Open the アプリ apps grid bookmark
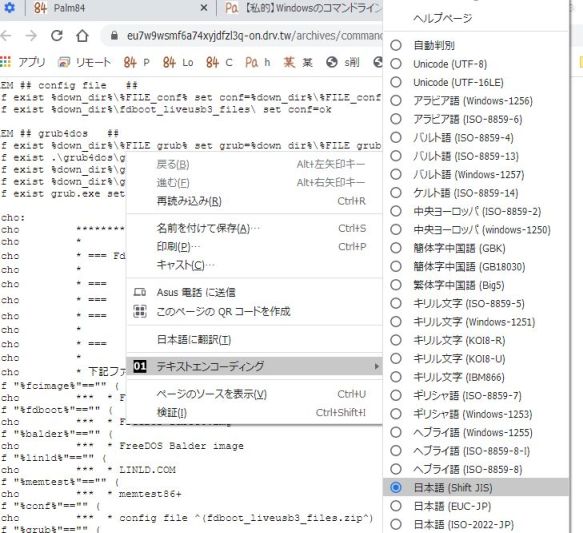583x533 pixels. [22, 62]
